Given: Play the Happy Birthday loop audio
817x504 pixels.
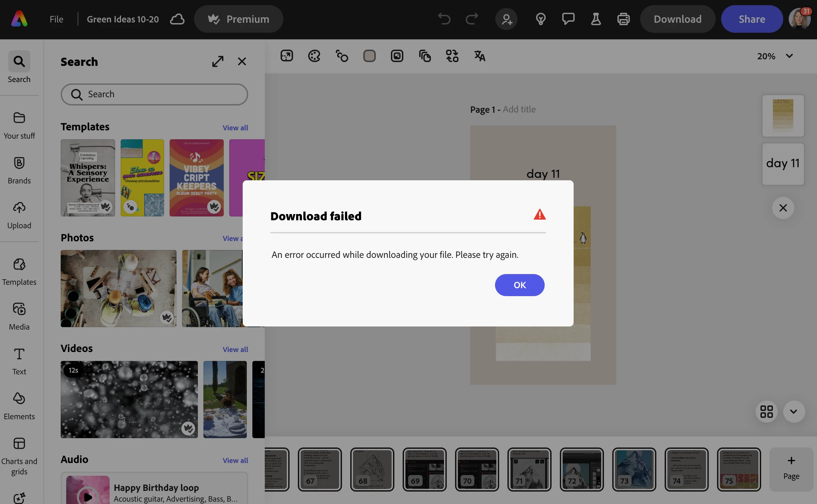Looking at the screenshot, I should (88, 496).
